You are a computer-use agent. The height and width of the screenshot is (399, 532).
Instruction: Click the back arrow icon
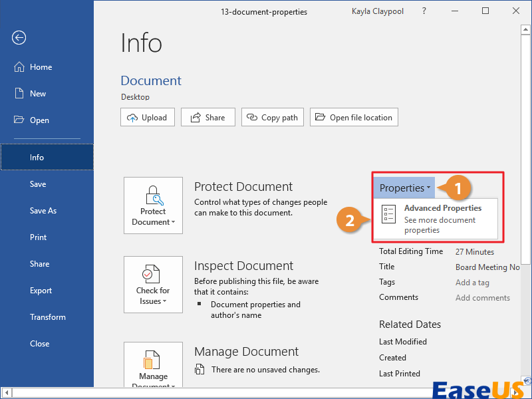[19, 38]
